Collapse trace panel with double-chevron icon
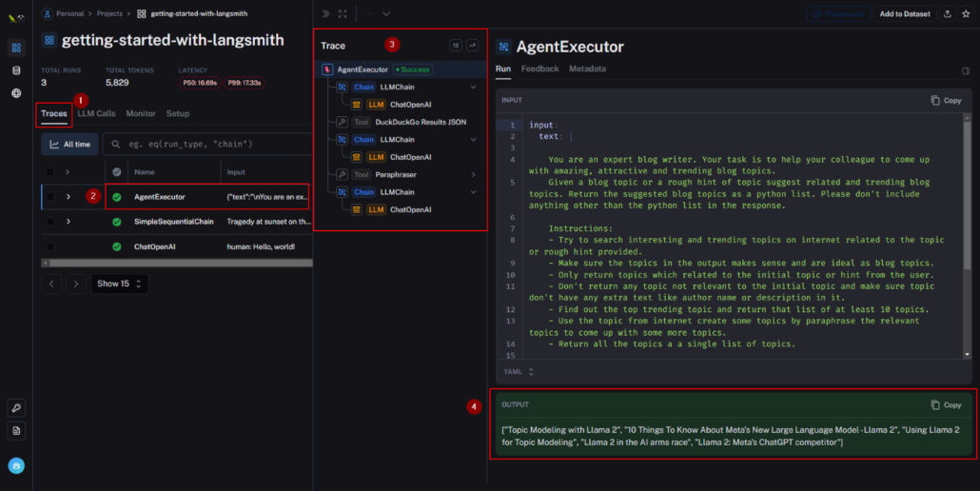Viewport: 980px width, 491px height. [325, 13]
